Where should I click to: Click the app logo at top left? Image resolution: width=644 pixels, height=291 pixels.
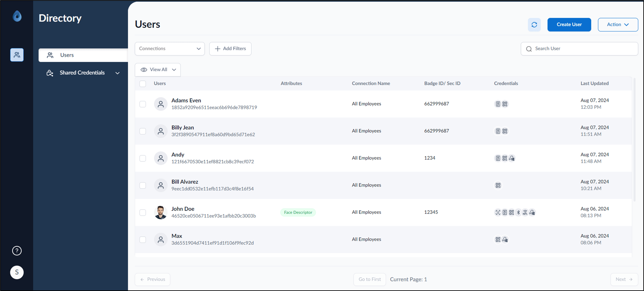(17, 16)
